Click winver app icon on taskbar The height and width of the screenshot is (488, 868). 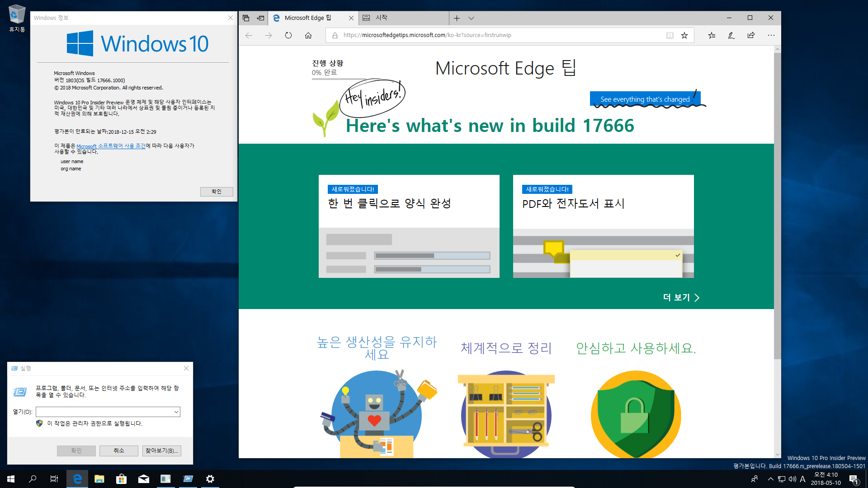(165, 479)
